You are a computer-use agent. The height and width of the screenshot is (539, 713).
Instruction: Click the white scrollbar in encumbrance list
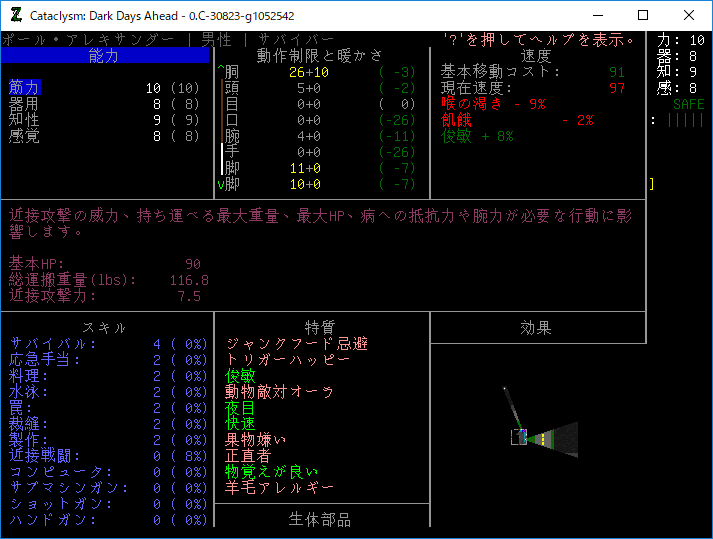[222, 158]
